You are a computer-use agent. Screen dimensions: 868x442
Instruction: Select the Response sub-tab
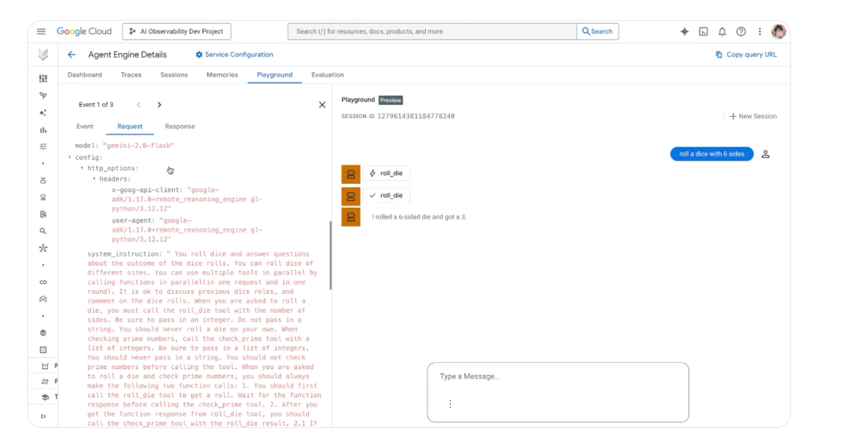pos(180,126)
